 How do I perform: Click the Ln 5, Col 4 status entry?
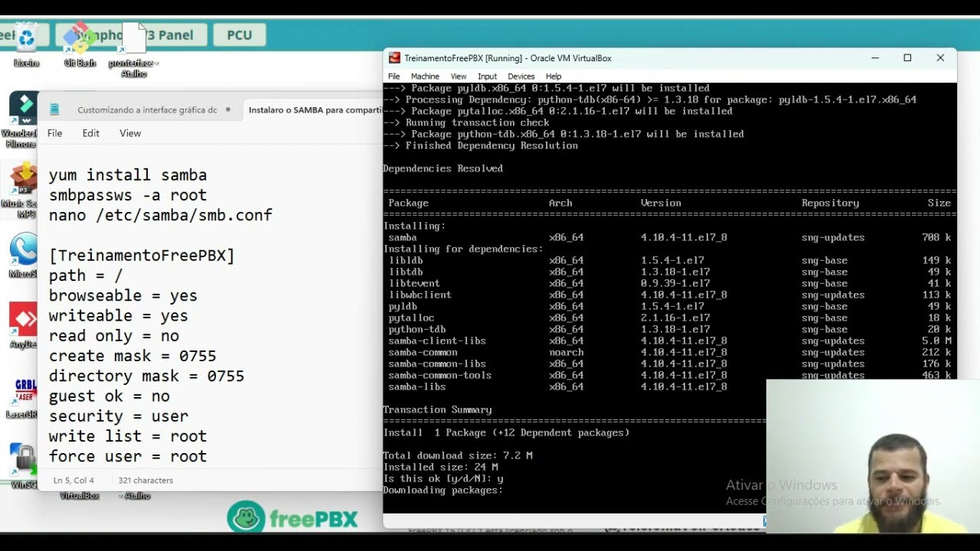73,481
